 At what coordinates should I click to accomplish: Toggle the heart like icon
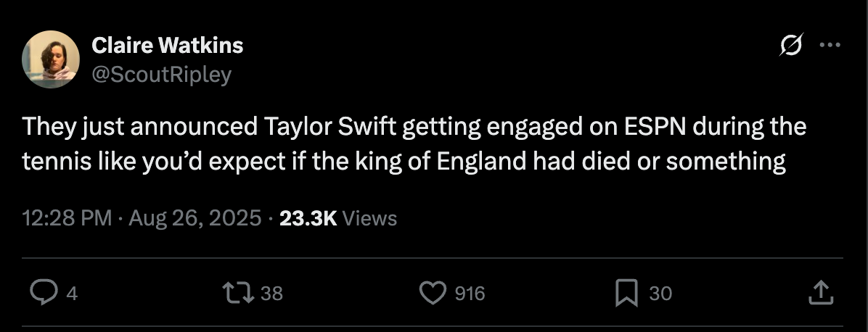433,293
